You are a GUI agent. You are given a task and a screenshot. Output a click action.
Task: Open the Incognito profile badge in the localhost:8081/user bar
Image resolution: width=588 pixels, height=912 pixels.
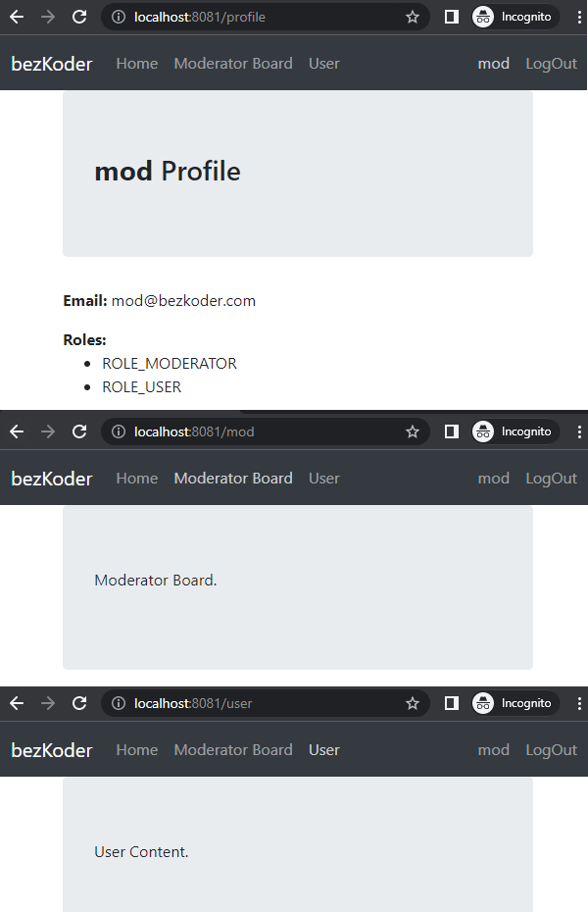click(514, 703)
